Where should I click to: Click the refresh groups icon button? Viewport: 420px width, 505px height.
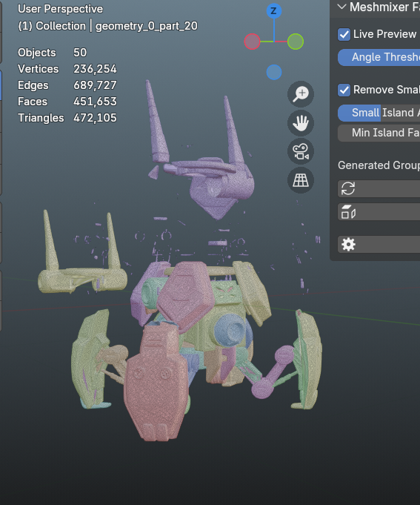[x=379, y=188]
